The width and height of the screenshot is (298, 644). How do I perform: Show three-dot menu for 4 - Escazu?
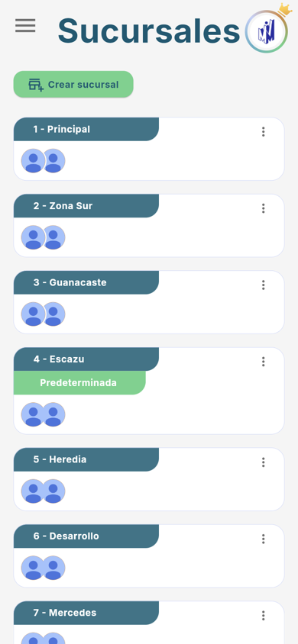coord(263,362)
